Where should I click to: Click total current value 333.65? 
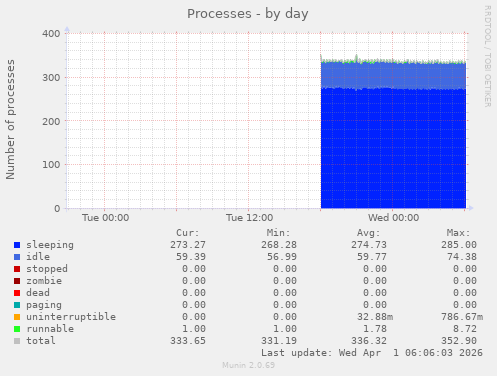[x=188, y=341]
